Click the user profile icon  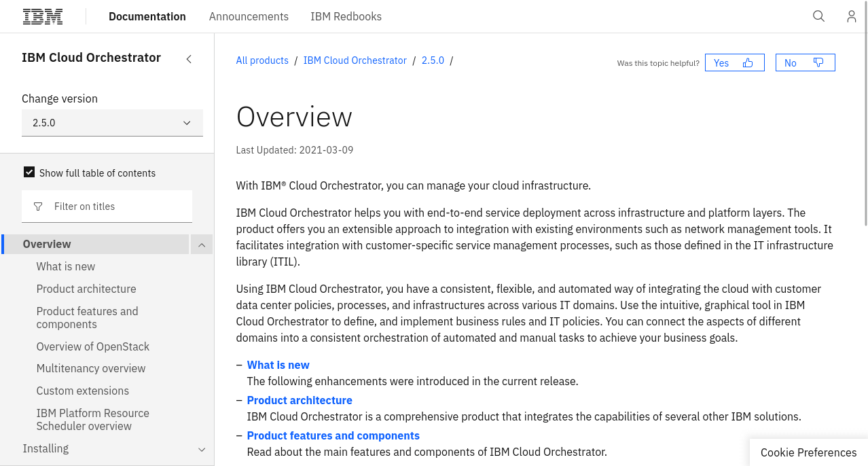pos(851,16)
